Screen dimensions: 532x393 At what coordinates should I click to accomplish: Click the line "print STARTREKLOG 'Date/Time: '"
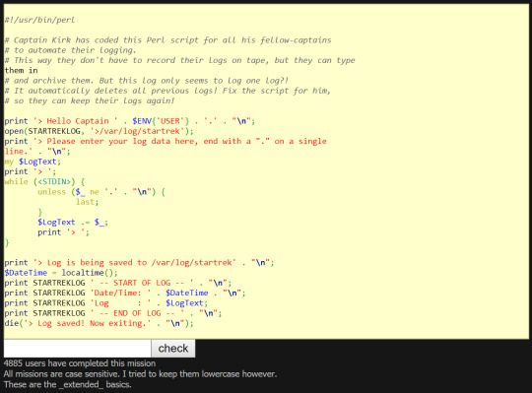(x=125, y=293)
